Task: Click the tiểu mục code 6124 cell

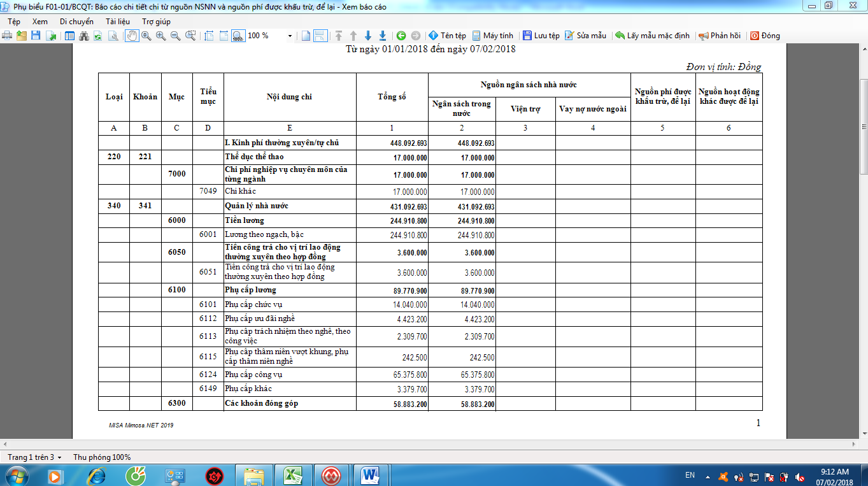Action: (x=208, y=375)
